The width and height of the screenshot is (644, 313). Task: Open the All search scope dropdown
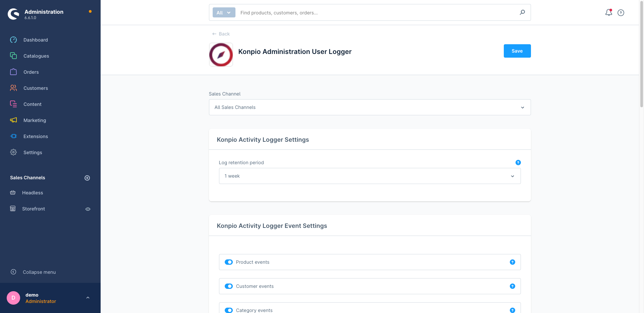pyautogui.click(x=224, y=13)
